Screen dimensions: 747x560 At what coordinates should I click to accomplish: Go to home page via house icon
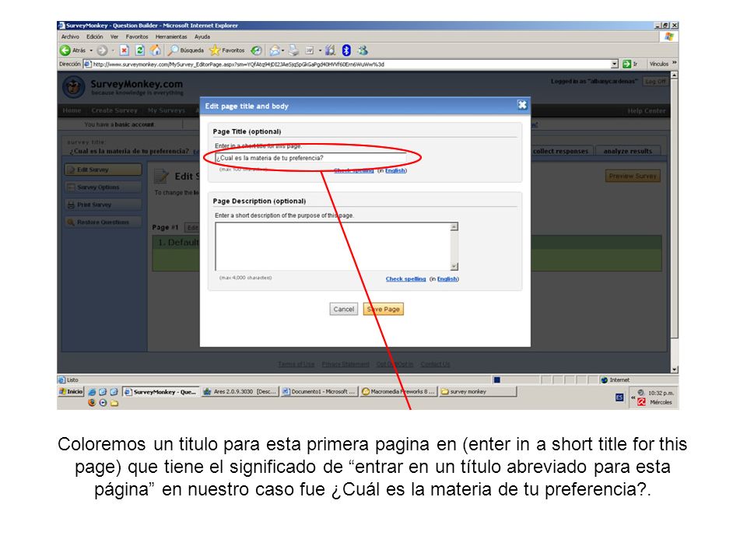156,50
